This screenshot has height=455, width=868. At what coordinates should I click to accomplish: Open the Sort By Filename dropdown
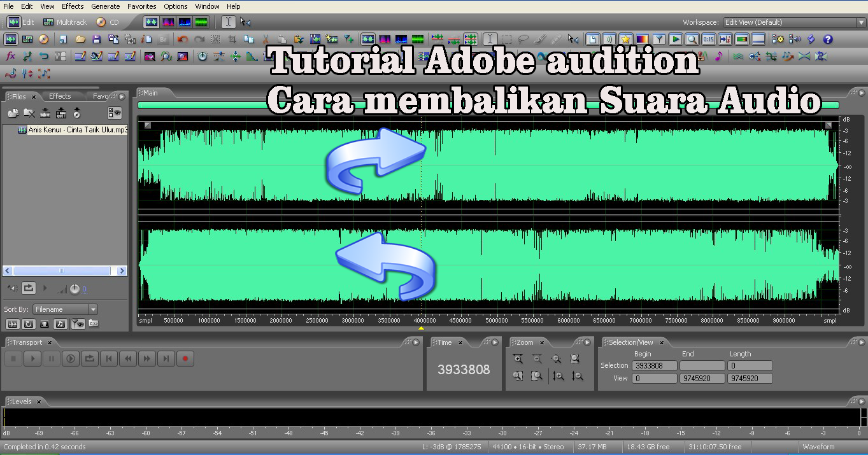(x=66, y=309)
